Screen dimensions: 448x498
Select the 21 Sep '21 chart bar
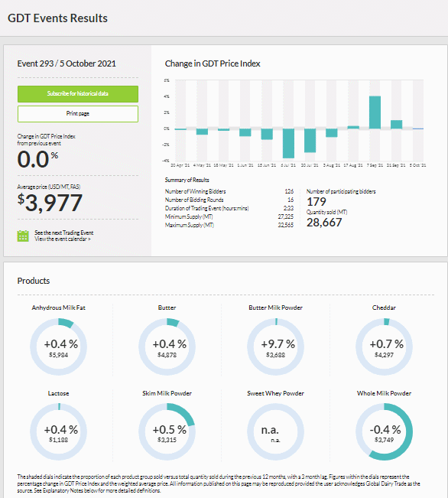(396, 125)
